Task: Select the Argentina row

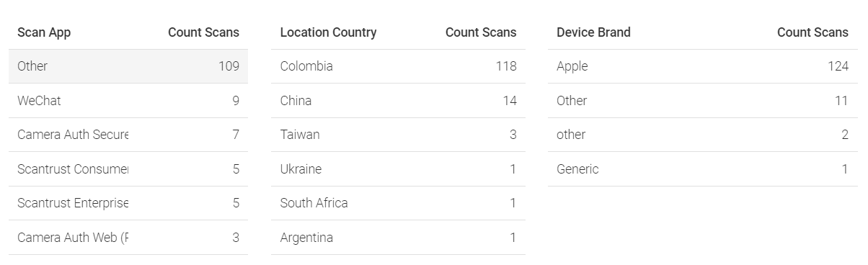Action: (x=398, y=238)
